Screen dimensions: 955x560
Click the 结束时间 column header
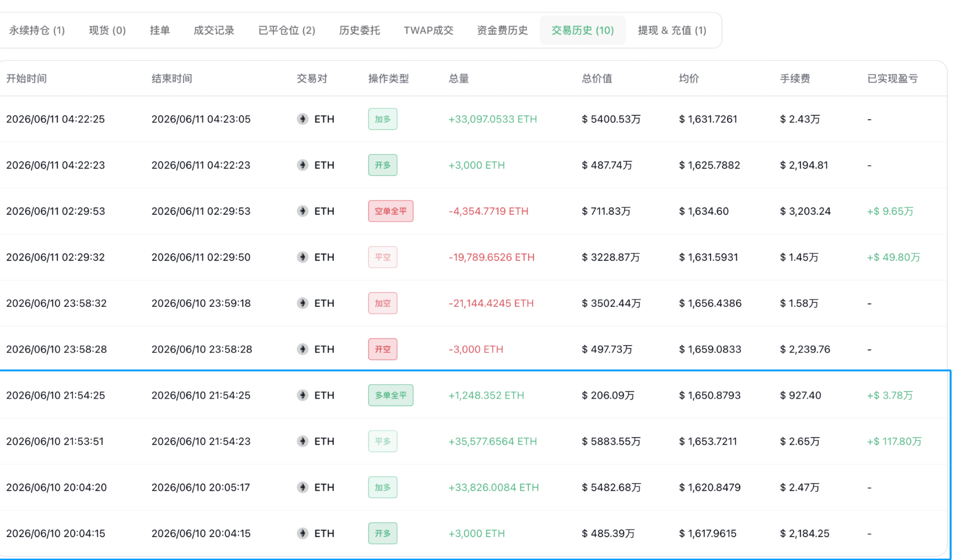click(172, 79)
